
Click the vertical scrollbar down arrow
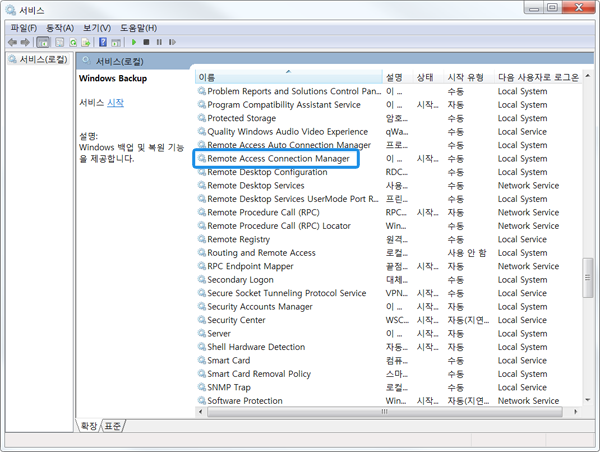click(x=587, y=400)
